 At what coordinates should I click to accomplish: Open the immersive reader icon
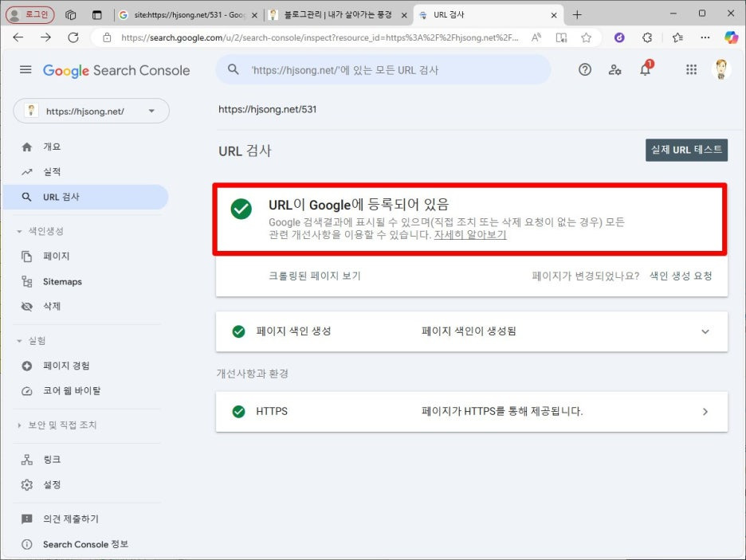(561, 37)
